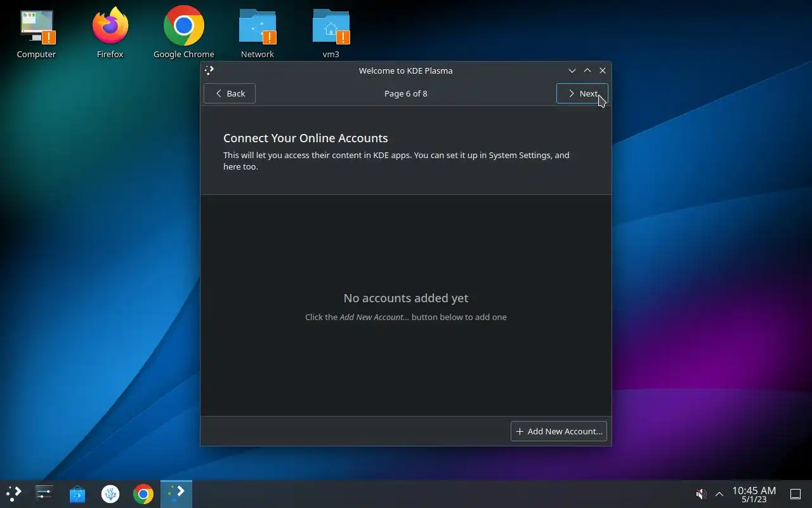Open Google Chrome desktop shortcut
This screenshot has width=812, height=508.
tap(183, 34)
